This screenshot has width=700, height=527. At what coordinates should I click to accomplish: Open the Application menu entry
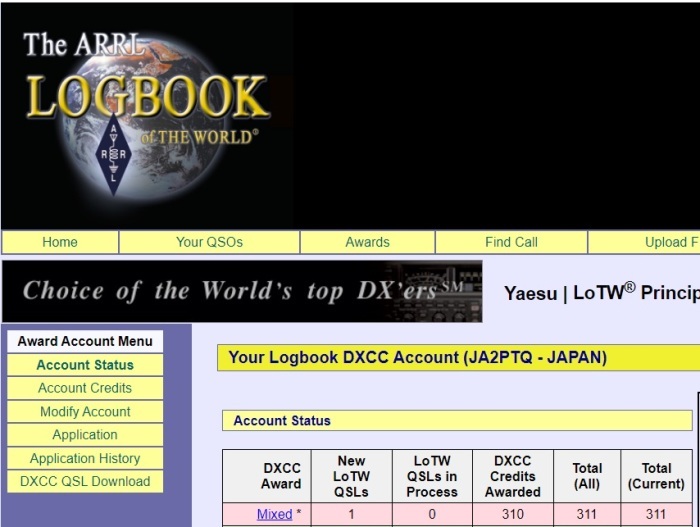(x=85, y=435)
